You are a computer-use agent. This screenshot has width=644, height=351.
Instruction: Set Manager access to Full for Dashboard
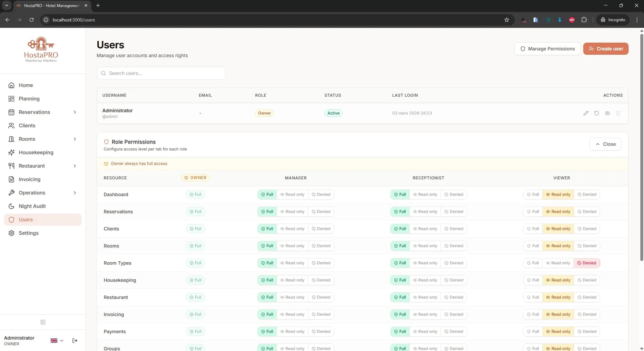click(x=266, y=194)
